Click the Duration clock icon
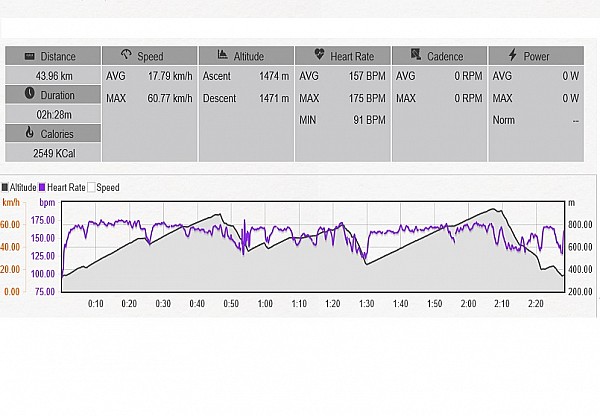Viewport: 600px width, 416px height. [x=29, y=94]
